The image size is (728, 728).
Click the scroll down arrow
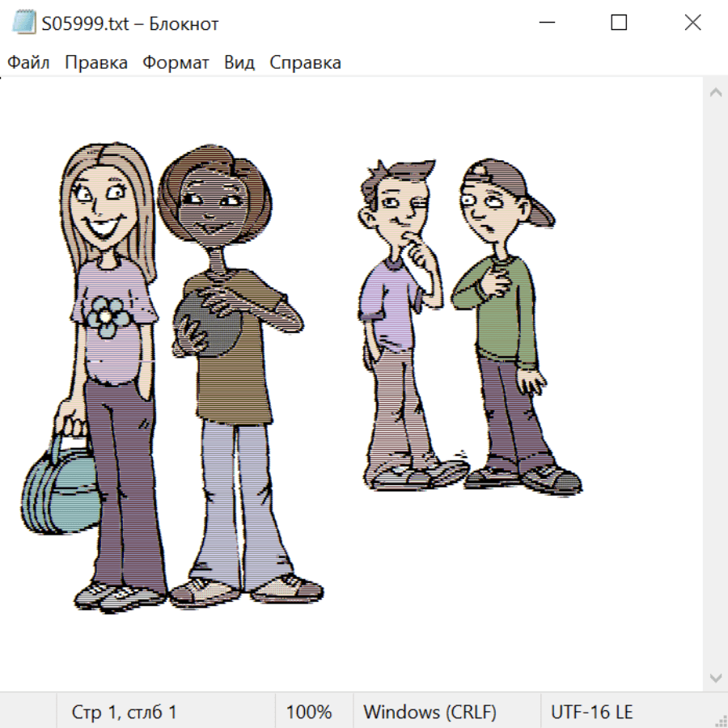[x=715, y=677]
